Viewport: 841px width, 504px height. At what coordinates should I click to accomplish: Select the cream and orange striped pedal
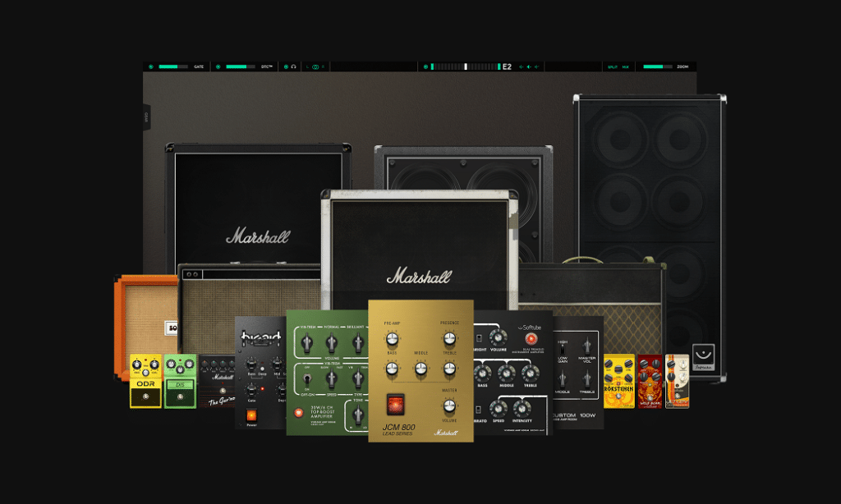coord(677,381)
